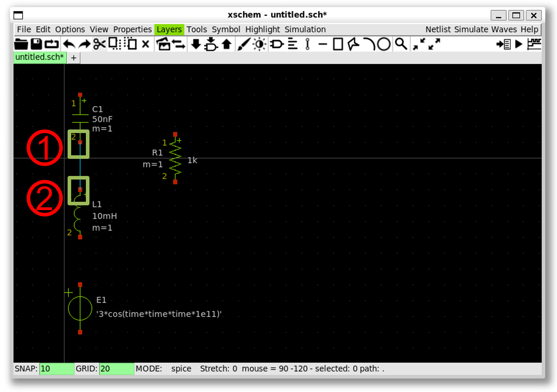
Task: Click the GRID value input field
Action: (x=116, y=369)
